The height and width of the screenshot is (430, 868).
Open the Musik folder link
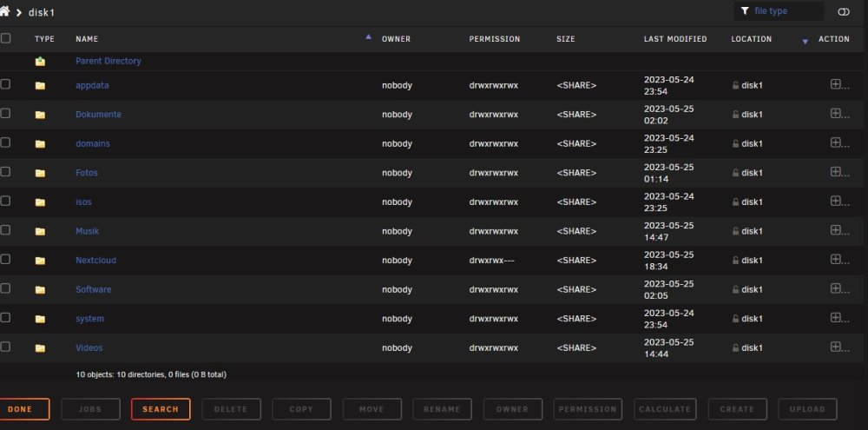coord(87,231)
